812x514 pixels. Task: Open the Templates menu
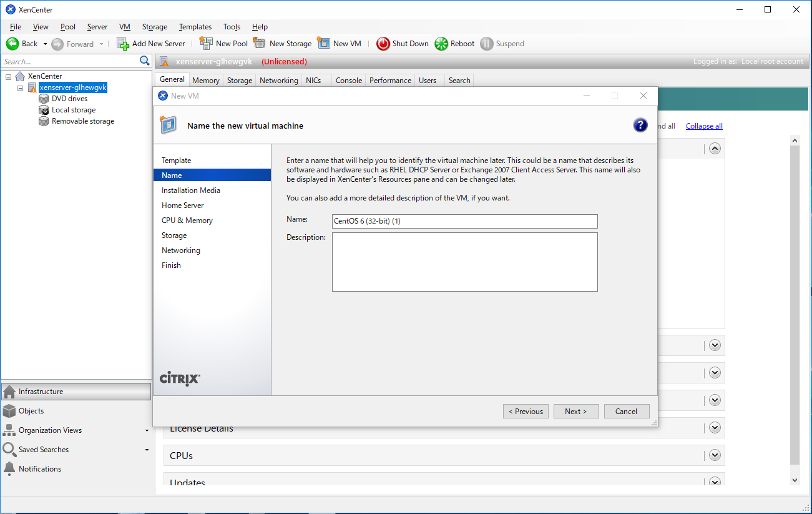(195, 27)
